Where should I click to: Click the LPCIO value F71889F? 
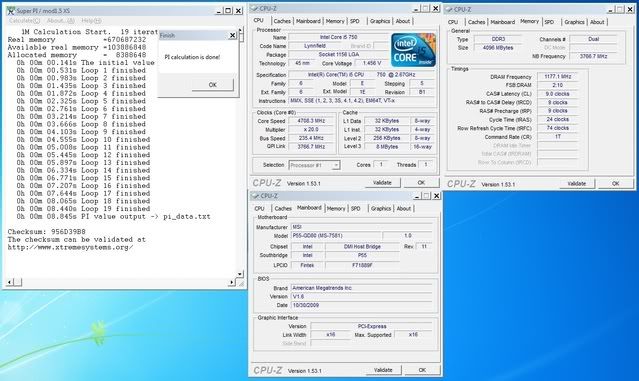pos(362,265)
